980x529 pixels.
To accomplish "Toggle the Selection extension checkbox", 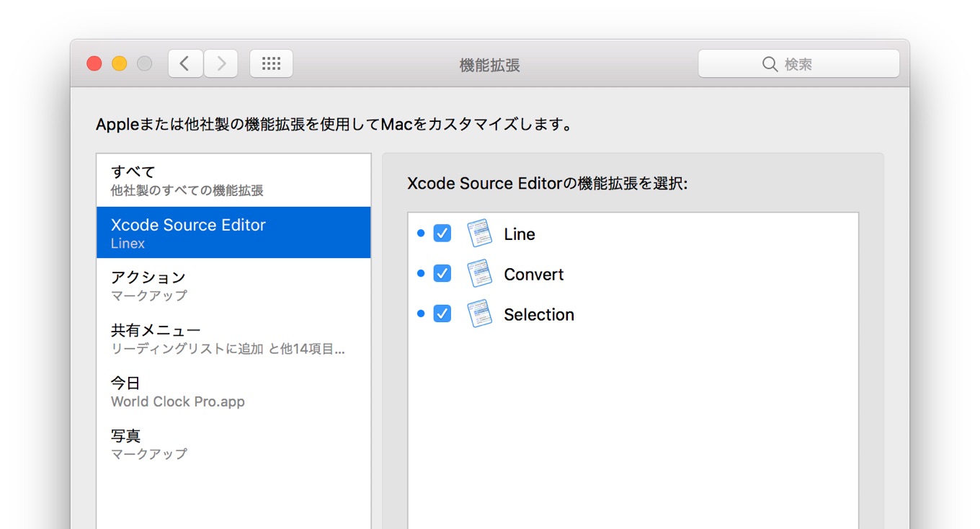I will 442,314.
